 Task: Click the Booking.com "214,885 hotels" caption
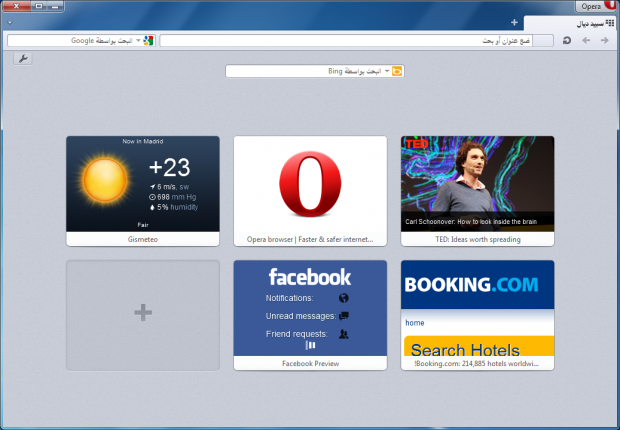[476, 364]
